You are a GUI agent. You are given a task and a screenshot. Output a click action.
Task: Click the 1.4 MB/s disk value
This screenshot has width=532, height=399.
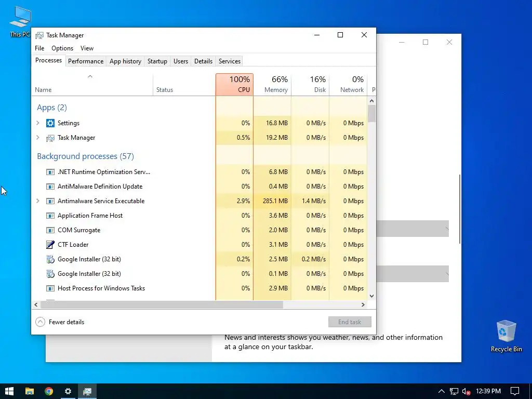[x=313, y=201]
